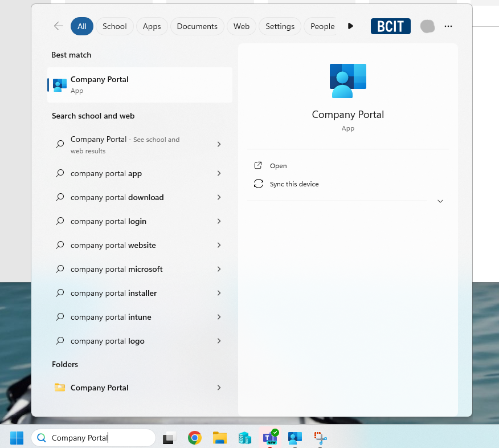Click the back arrow in search

pyautogui.click(x=58, y=26)
